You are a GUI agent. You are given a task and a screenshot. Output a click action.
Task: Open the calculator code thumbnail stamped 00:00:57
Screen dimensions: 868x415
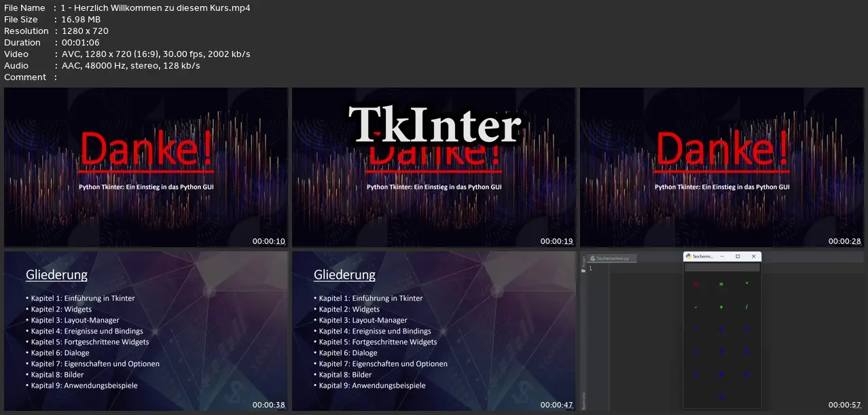point(722,331)
